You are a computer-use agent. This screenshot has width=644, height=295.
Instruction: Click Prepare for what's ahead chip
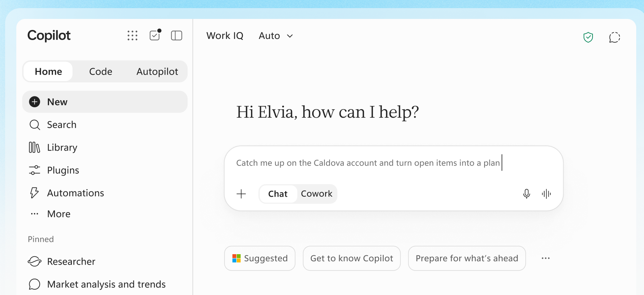[467, 258]
